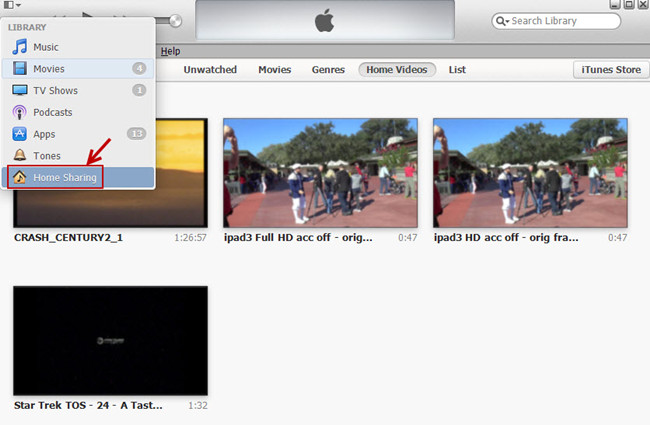650x425 pixels.
Task: Open the ipad3 Full HD acc off thumbnail
Action: 320,173
